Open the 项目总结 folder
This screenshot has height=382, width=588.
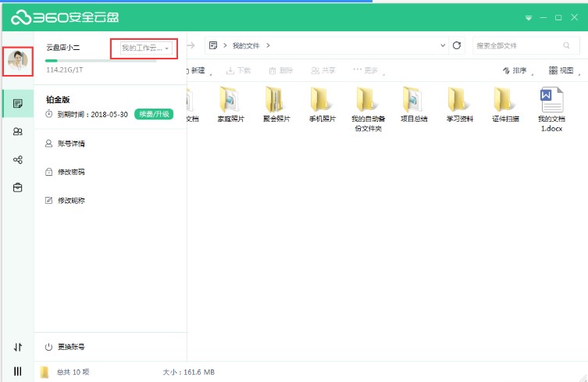(x=414, y=104)
